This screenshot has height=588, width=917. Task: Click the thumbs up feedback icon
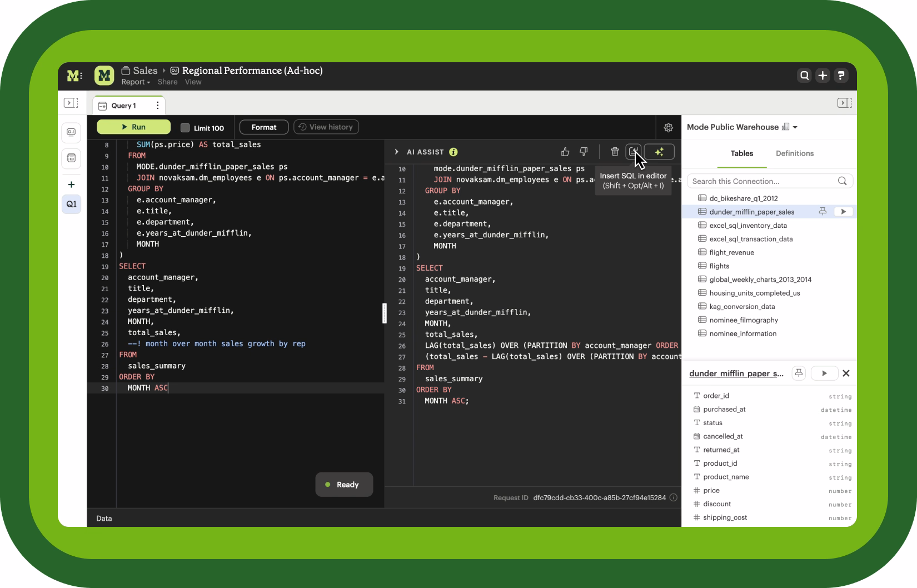[565, 152]
